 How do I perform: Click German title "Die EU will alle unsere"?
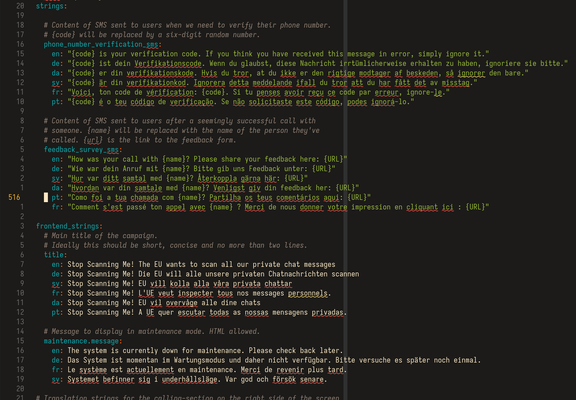click(x=205, y=274)
